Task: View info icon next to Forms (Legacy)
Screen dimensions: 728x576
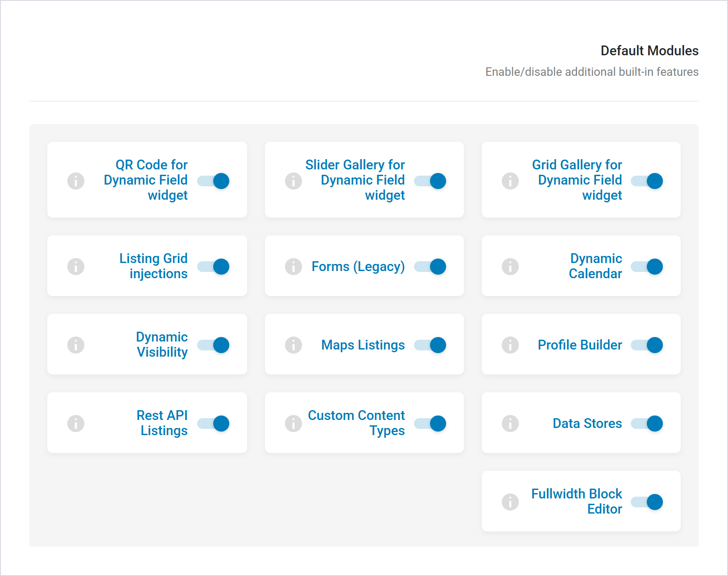Action: 294,267
